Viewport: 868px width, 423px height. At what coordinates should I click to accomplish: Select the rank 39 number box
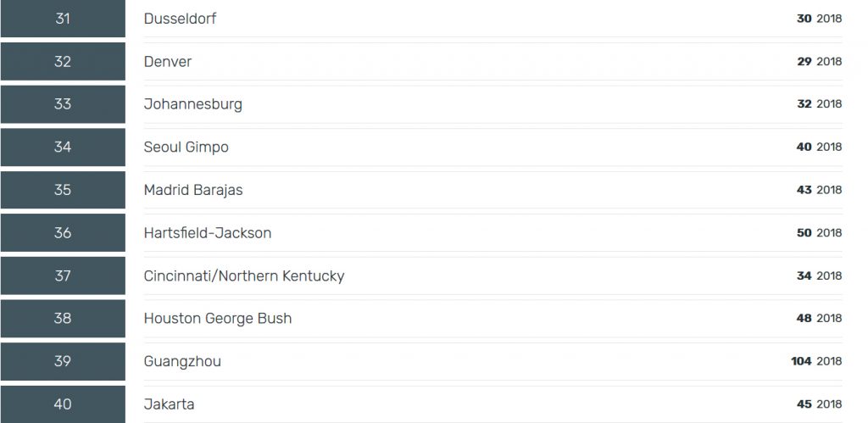pos(63,361)
